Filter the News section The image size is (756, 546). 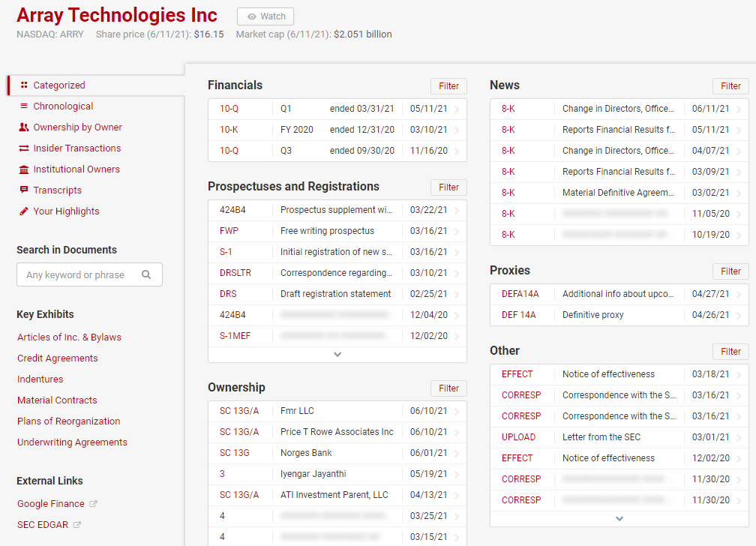(731, 85)
